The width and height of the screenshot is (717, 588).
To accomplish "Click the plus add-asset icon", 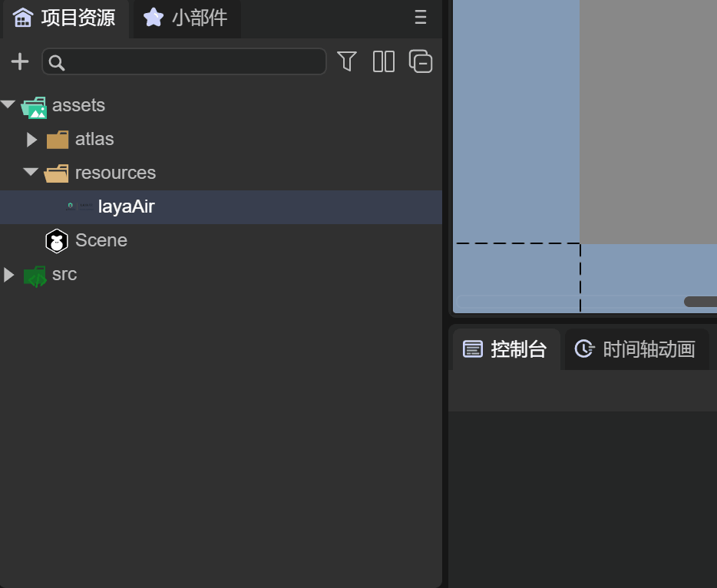I will pyautogui.click(x=20, y=61).
